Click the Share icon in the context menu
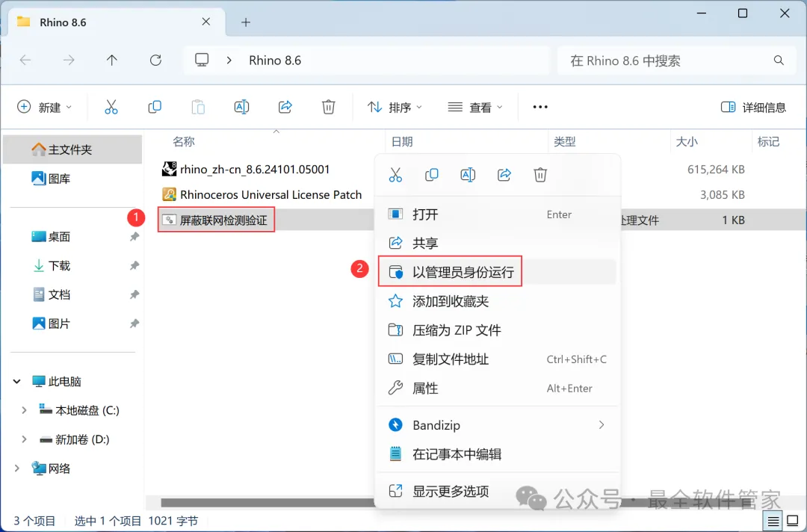 pyautogui.click(x=504, y=175)
